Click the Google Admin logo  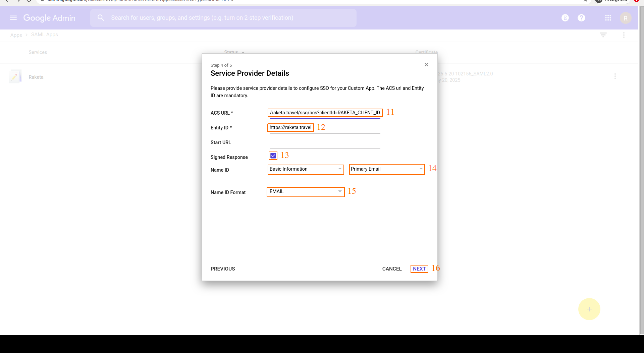click(49, 18)
